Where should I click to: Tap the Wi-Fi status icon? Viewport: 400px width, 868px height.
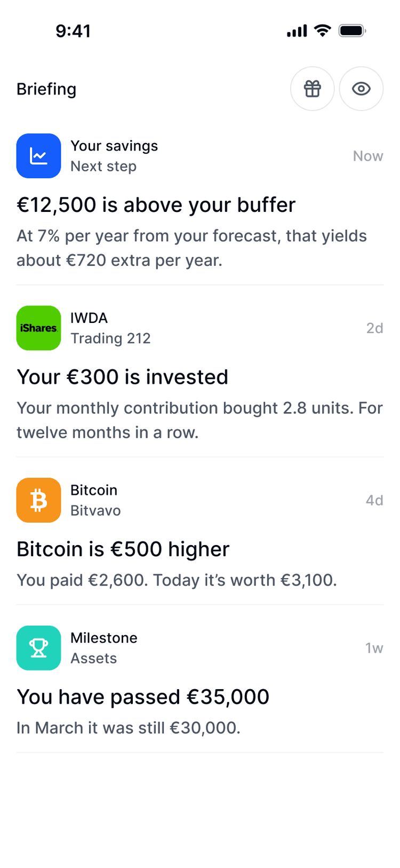click(x=323, y=31)
